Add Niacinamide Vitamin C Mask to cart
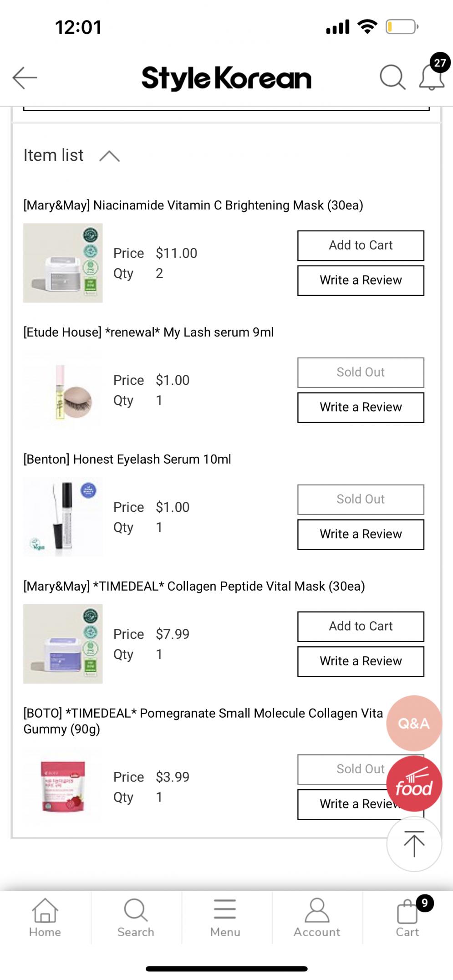 point(361,245)
